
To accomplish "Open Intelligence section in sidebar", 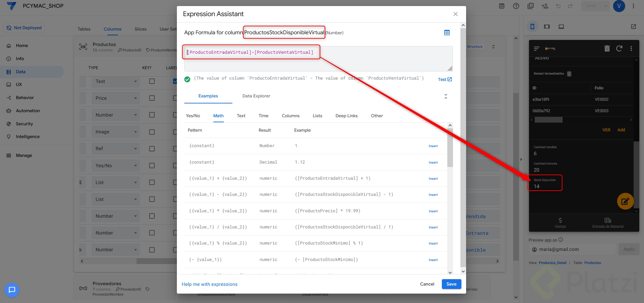I will (x=28, y=137).
